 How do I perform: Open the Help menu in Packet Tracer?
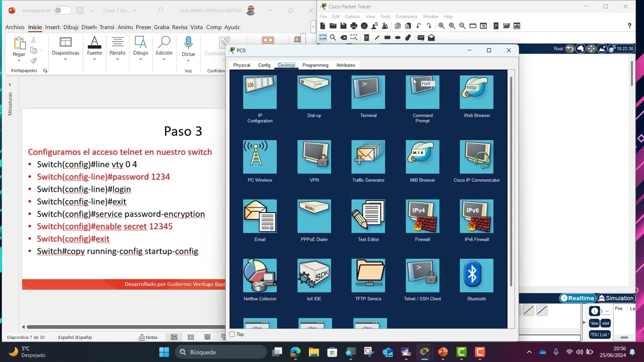(448, 17)
